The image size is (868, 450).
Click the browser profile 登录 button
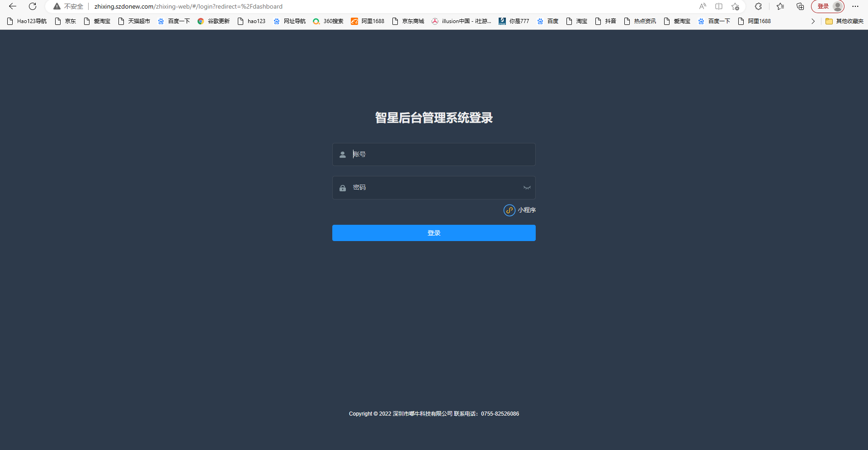828,6
